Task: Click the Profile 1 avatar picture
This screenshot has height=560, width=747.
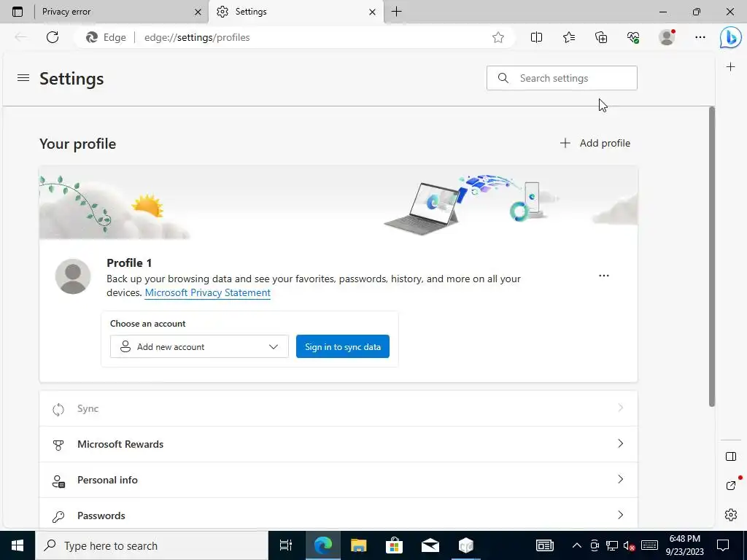Action: (73, 276)
